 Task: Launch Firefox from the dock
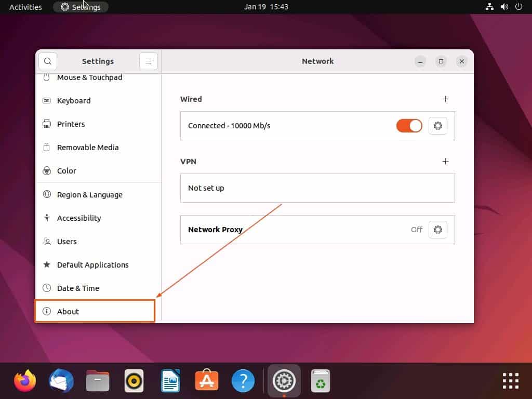tap(24, 380)
